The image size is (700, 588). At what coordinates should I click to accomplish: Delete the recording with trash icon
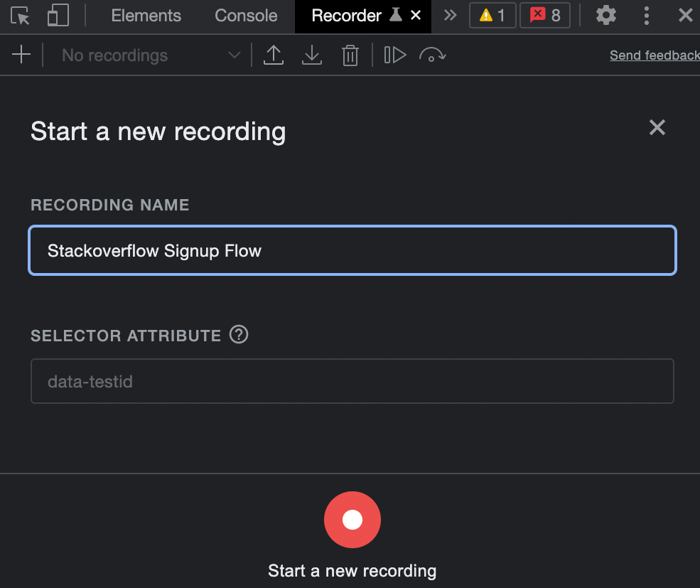click(x=350, y=55)
